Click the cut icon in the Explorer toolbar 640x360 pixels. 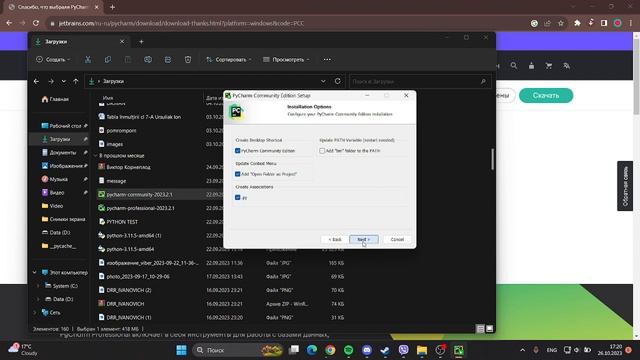click(88, 60)
